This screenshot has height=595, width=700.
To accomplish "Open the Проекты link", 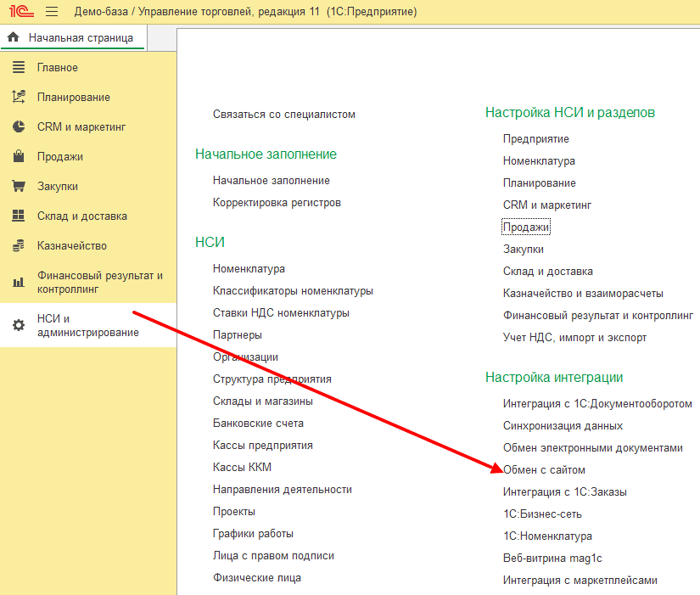I will tap(234, 512).
